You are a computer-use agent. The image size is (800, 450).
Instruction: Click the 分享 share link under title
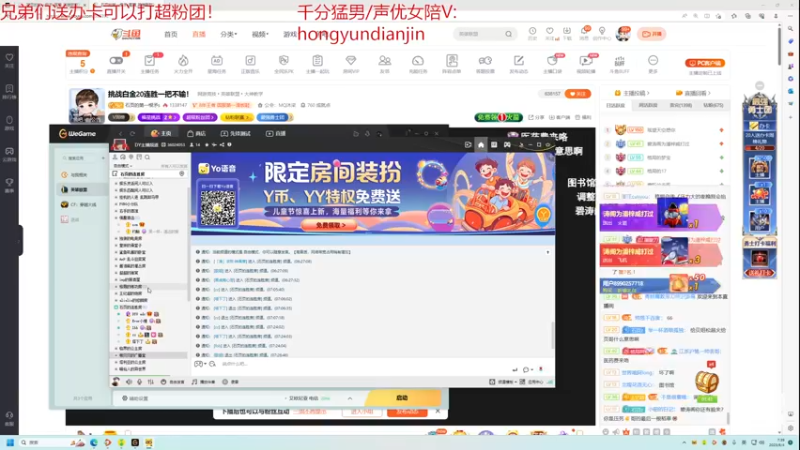pyautogui.click(x=536, y=117)
